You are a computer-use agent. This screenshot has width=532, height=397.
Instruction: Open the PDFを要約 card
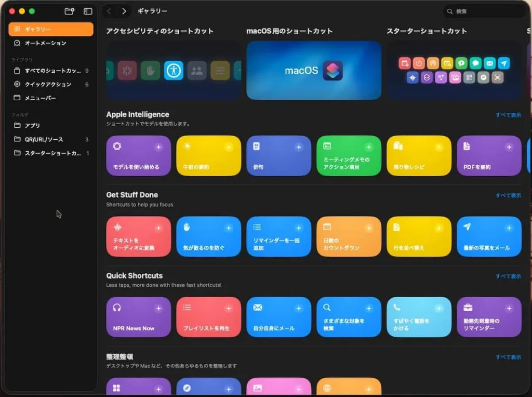[x=489, y=156]
